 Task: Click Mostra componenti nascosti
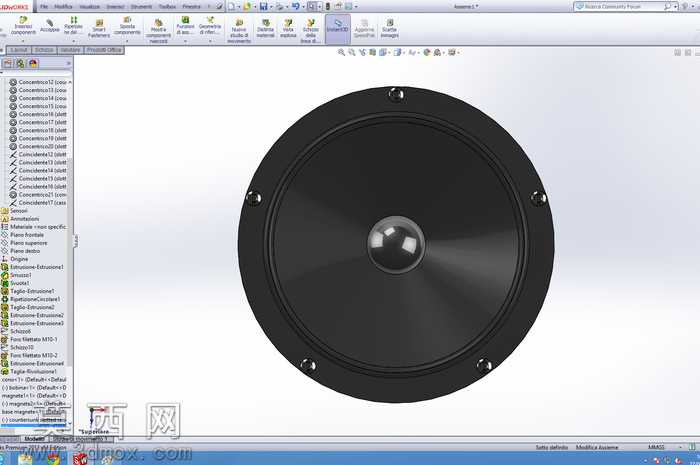[158, 31]
